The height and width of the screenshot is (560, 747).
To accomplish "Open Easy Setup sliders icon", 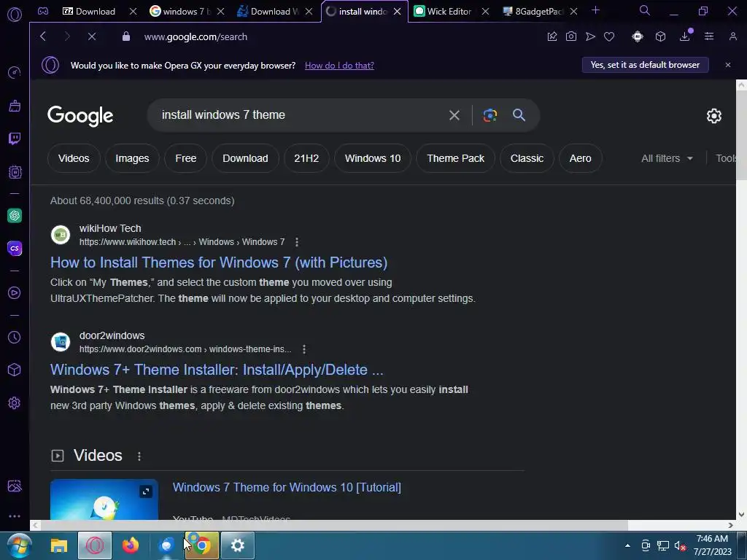I will [709, 36].
